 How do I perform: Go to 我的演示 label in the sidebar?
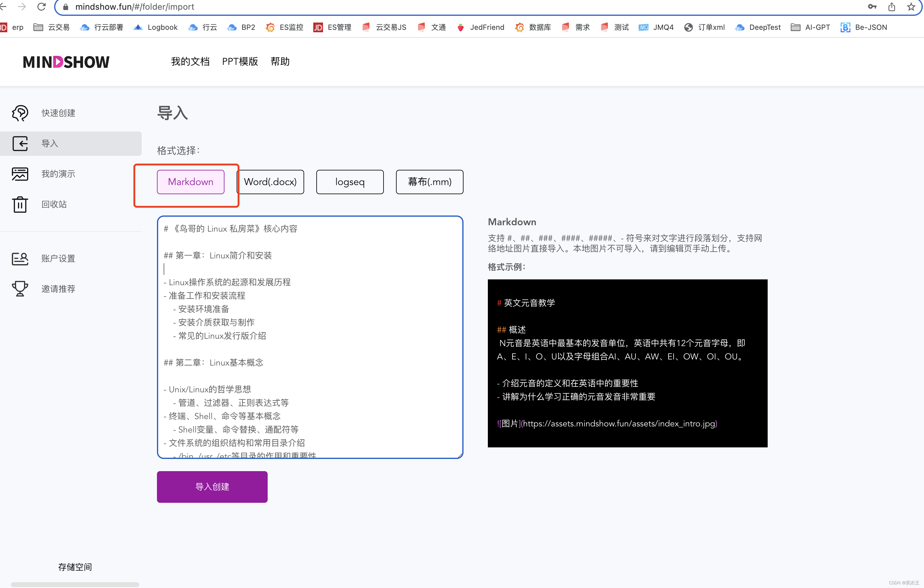(x=58, y=173)
